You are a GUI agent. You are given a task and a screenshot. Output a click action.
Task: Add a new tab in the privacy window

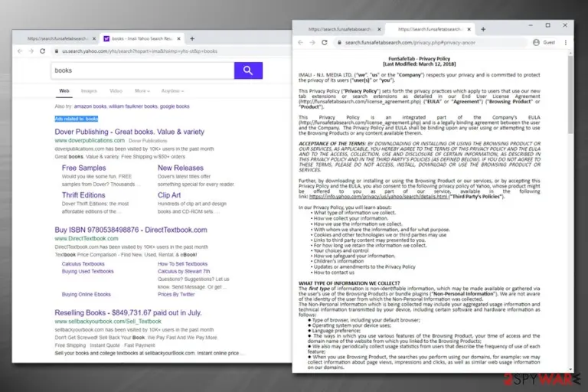(483, 29)
